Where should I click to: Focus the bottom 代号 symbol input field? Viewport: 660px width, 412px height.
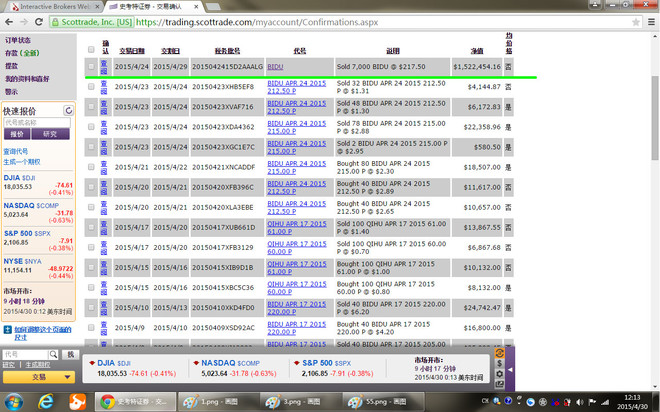click(25, 354)
